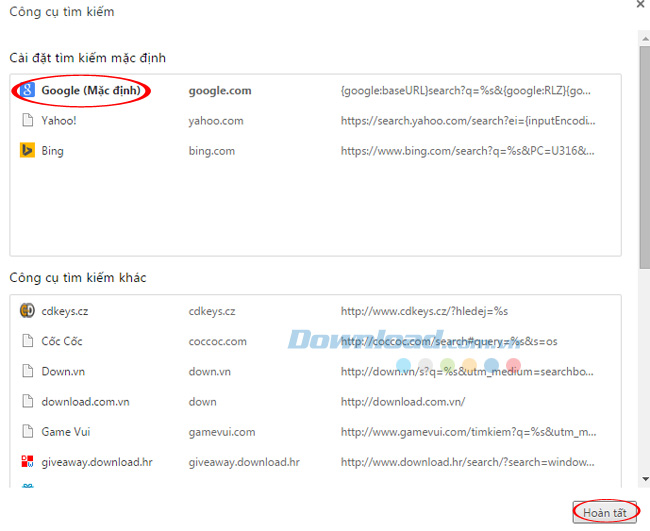Select the Yahoo! search engine name
This screenshot has height=531, width=650.
pos(59,121)
